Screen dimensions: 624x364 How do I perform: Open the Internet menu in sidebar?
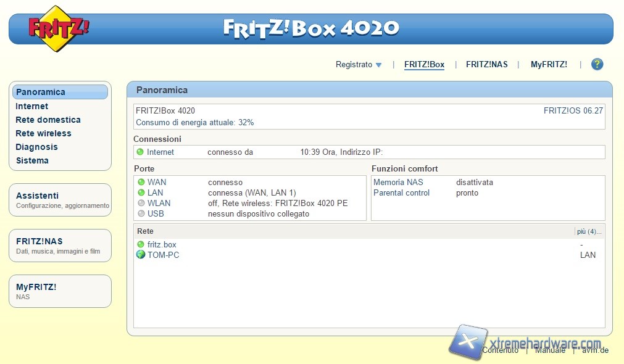click(x=32, y=106)
